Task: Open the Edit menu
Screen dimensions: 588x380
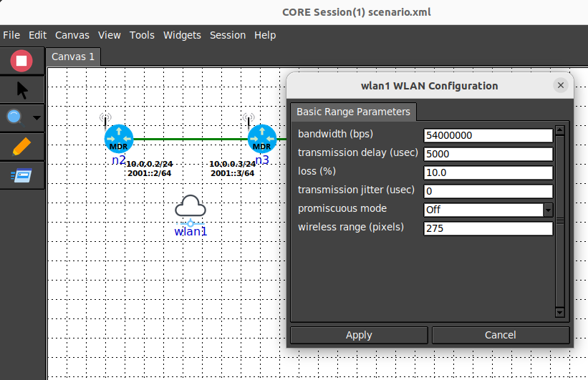Action: pos(37,35)
